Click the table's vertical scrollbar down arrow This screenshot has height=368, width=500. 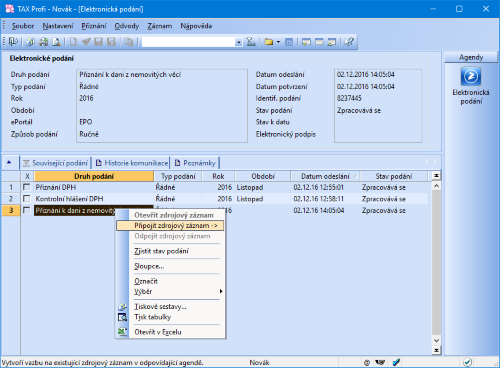(x=436, y=341)
